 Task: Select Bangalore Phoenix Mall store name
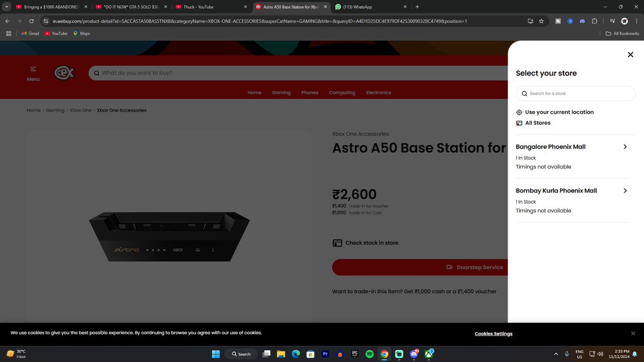(551, 146)
